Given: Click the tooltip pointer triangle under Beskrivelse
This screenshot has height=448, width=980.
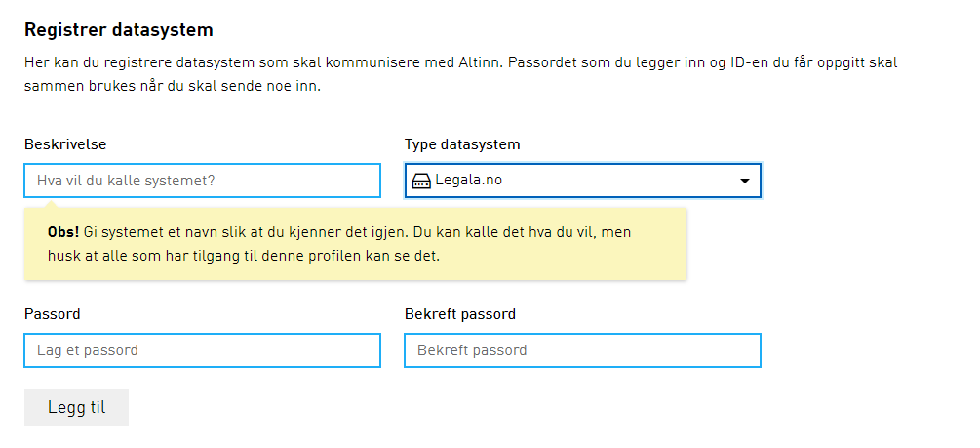Looking at the screenshot, I should pyautogui.click(x=49, y=203).
